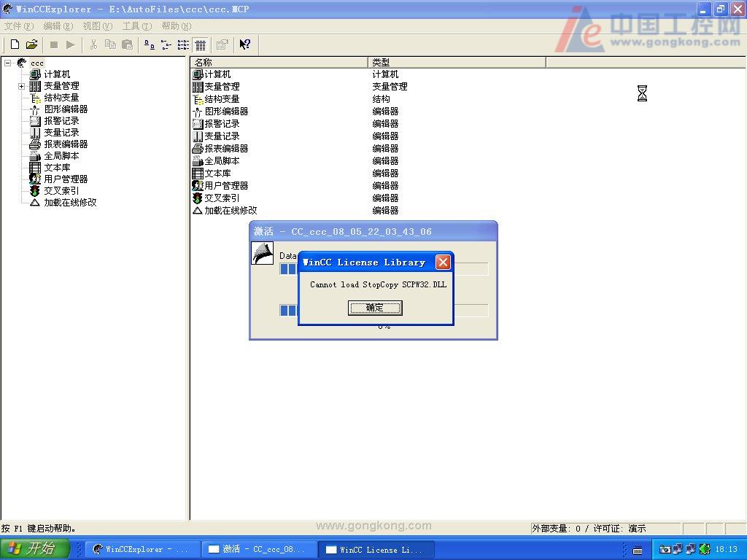Switch to list view
Screen dimensions: 747x560
(183, 44)
